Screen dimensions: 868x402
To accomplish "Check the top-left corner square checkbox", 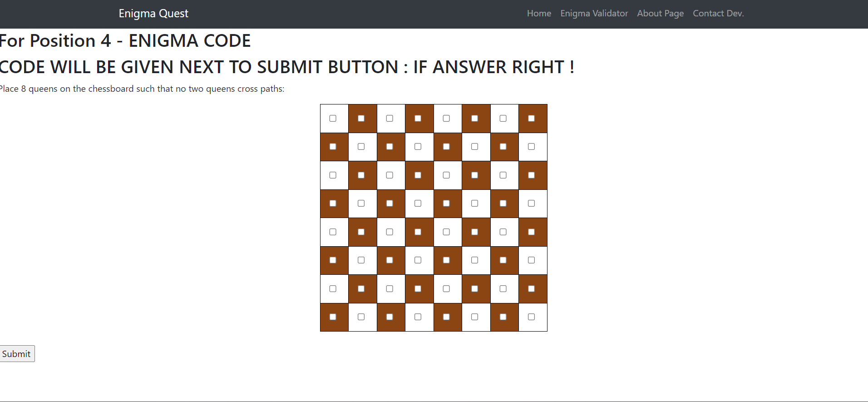I will [x=333, y=119].
